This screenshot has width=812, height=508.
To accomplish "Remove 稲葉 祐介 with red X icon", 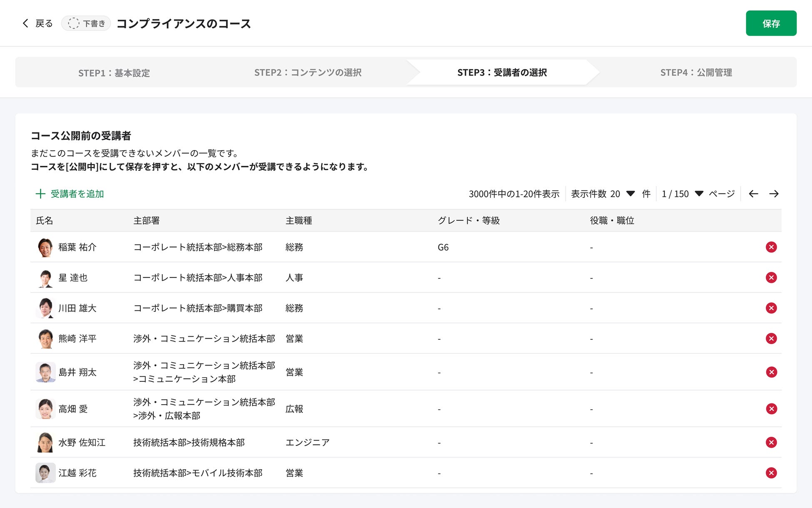I will point(771,247).
